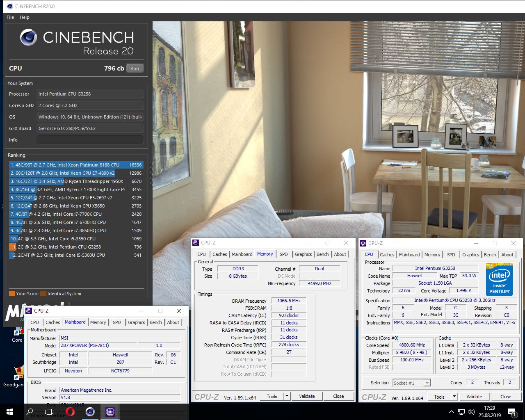Viewport: 525px width, 420px height.
Task: Open Graphics tab in Mainboard CPU-Z window
Action: (136, 322)
